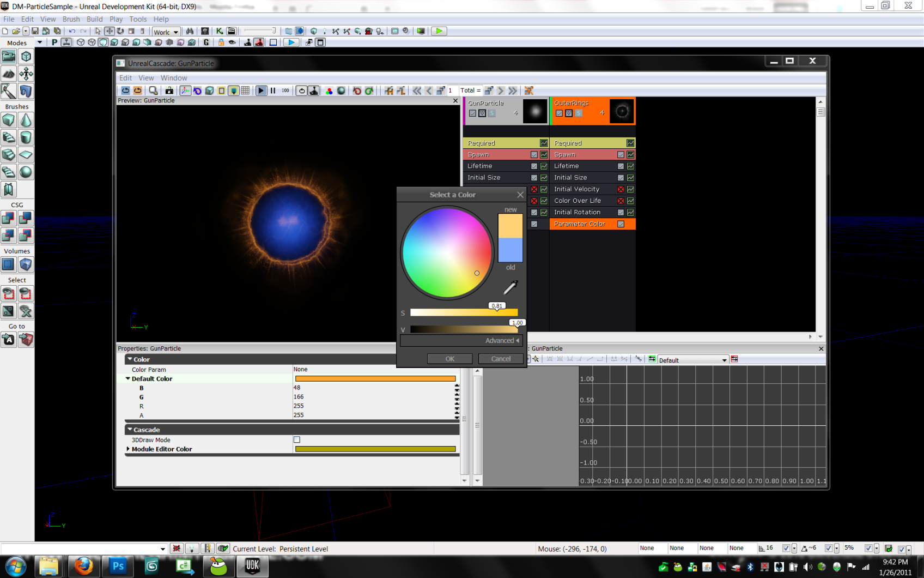Open file with the folder icon
This screenshot has width=924, height=578.
tap(15, 31)
